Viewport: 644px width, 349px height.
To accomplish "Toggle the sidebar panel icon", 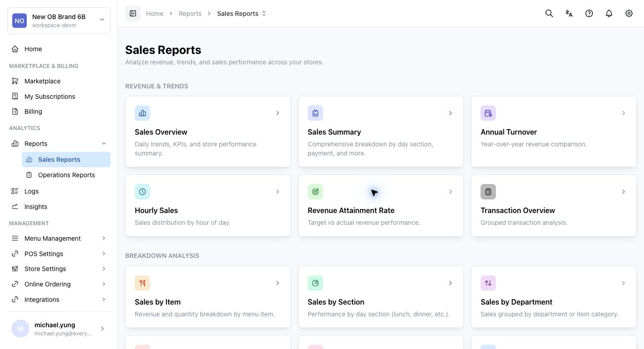I will pyautogui.click(x=133, y=14).
